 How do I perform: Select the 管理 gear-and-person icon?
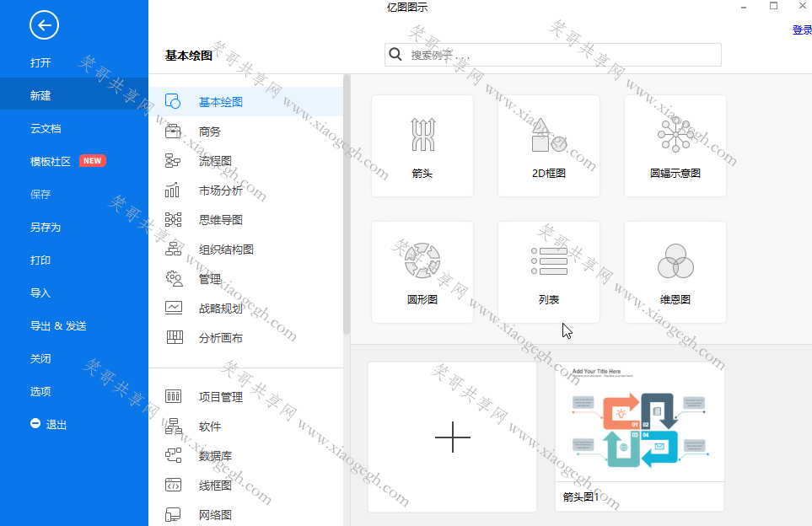click(174, 278)
